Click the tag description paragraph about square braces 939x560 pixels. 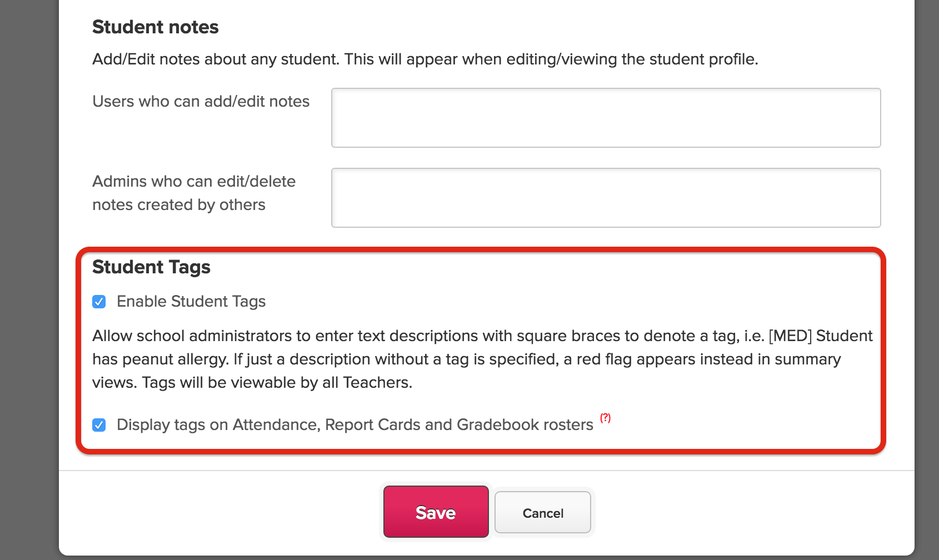coord(482,359)
